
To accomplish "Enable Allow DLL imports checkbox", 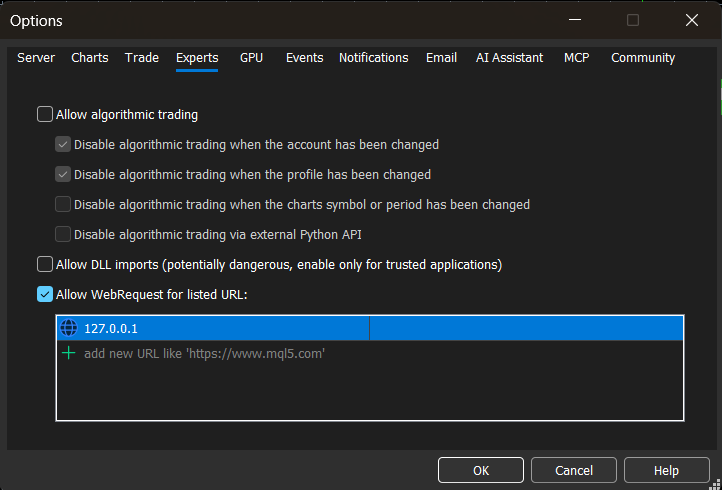I will 45,264.
